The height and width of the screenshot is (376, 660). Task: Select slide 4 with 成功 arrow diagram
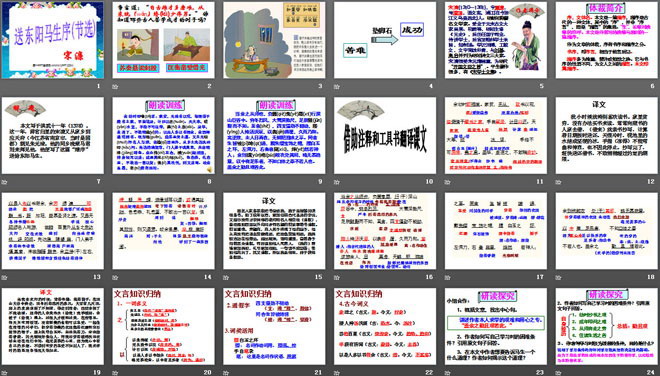point(385,40)
